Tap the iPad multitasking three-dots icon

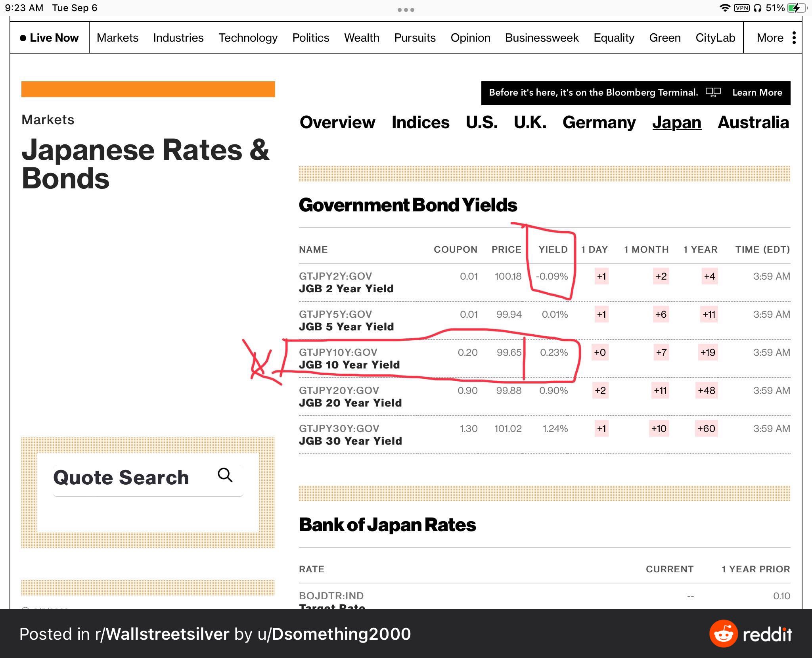click(x=406, y=10)
